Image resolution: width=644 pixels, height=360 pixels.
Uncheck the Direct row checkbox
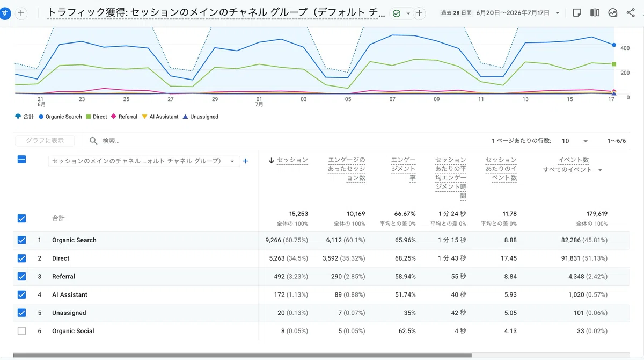click(21, 258)
